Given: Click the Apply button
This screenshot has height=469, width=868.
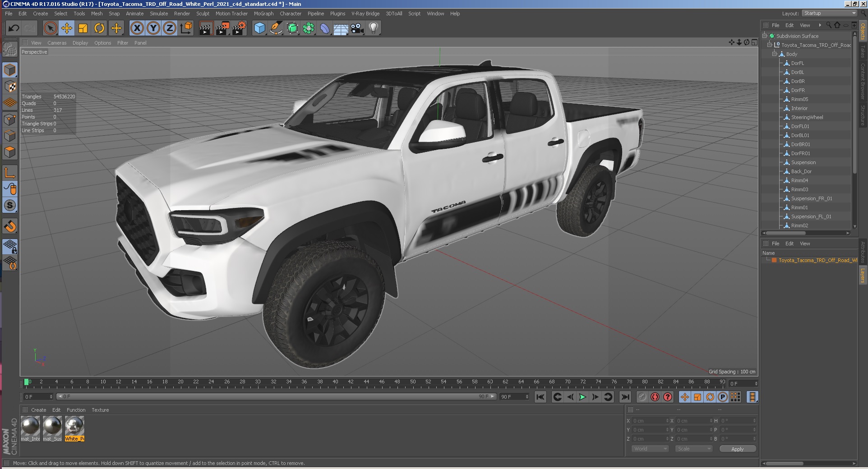Looking at the screenshot, I should pyautogui.click(x=737, y=449).
